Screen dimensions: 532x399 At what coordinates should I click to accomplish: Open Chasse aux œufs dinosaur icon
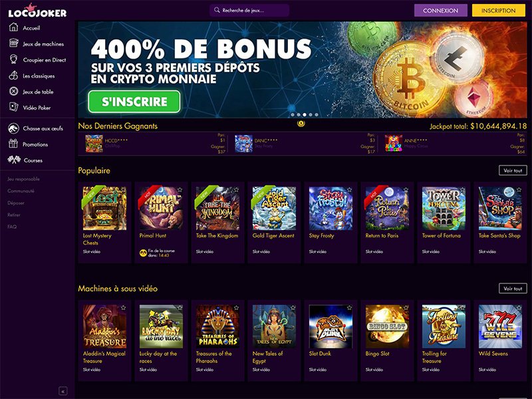tap(13, 128)
